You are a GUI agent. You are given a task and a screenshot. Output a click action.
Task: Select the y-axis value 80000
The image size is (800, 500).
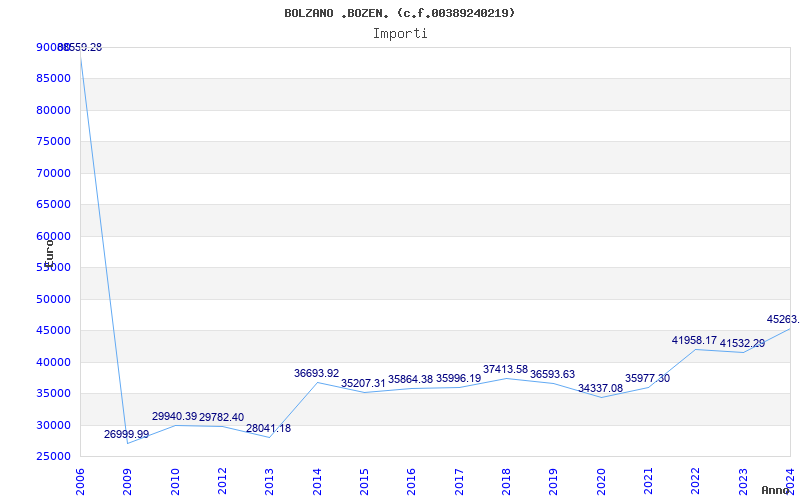coord(54,110)
